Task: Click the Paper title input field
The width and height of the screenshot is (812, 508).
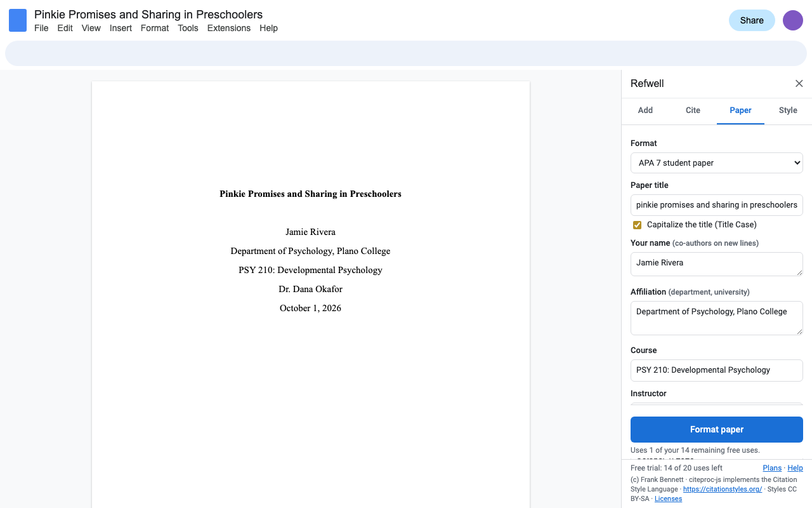Action: click(x=717, y=205)
